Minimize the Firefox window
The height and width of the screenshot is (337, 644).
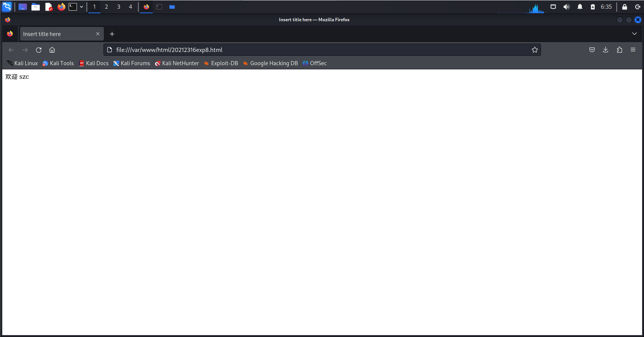pos(620,20)
